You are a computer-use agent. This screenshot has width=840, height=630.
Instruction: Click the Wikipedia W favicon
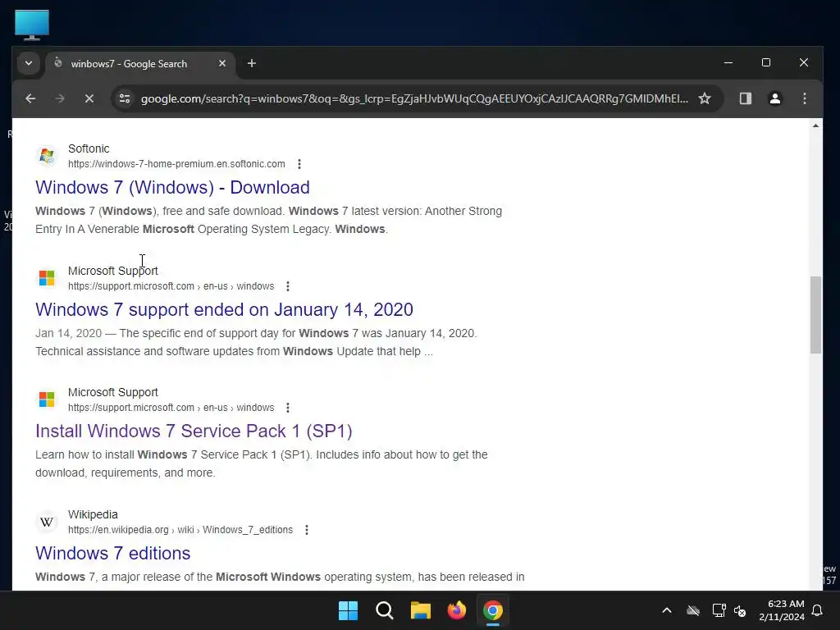pos(47,522)
